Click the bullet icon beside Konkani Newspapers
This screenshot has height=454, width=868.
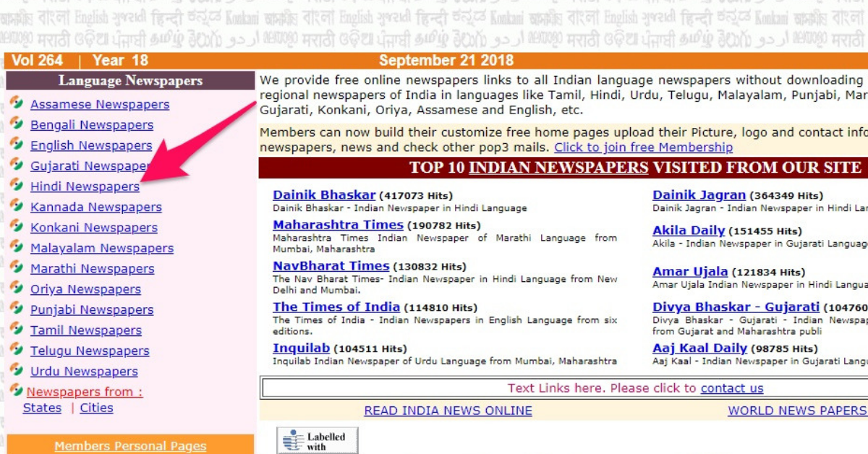[x=17, y=226]
